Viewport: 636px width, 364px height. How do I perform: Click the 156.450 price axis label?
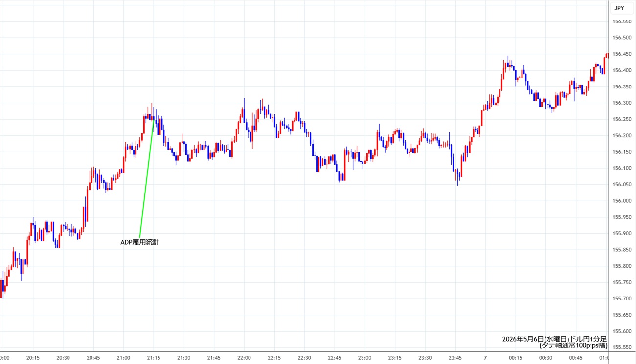622,54
